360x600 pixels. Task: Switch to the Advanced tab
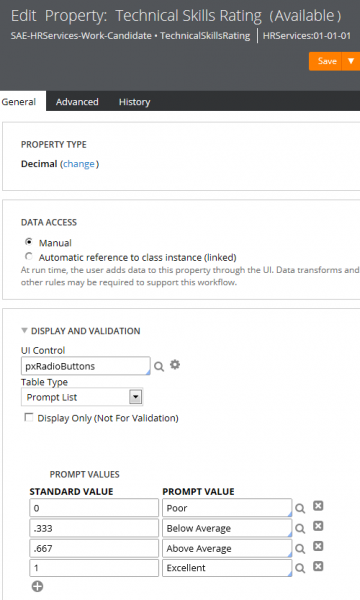click(x=77, y=102)
